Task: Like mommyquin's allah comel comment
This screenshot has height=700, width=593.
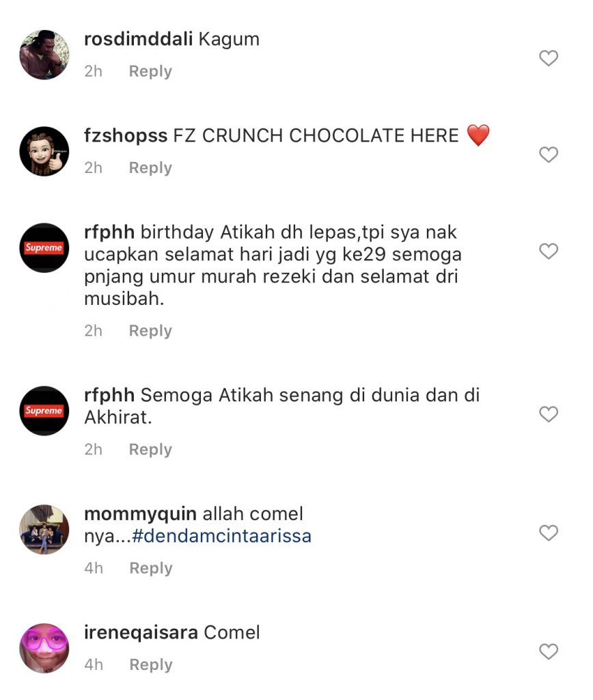Action: click(x=549, y=533)
